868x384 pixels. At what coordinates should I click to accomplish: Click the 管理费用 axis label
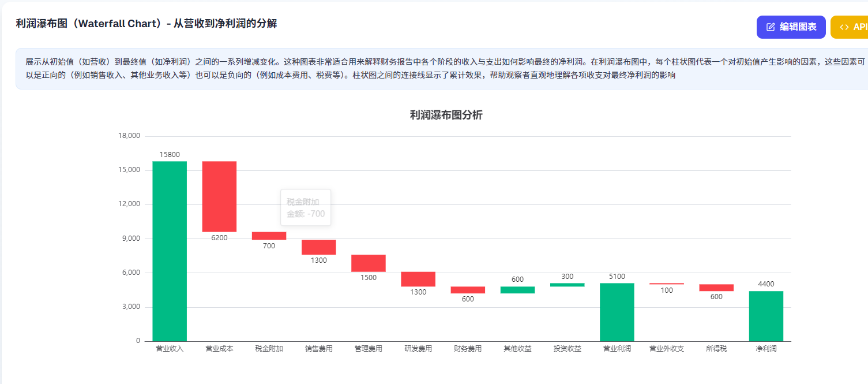tap(369, 349)
